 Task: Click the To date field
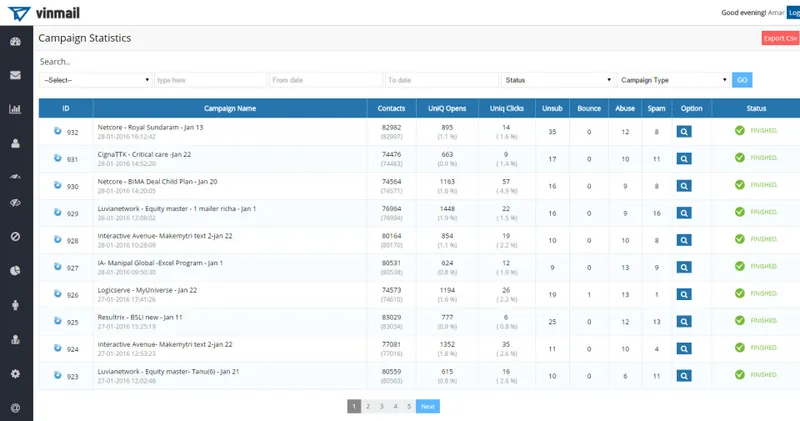442,80
